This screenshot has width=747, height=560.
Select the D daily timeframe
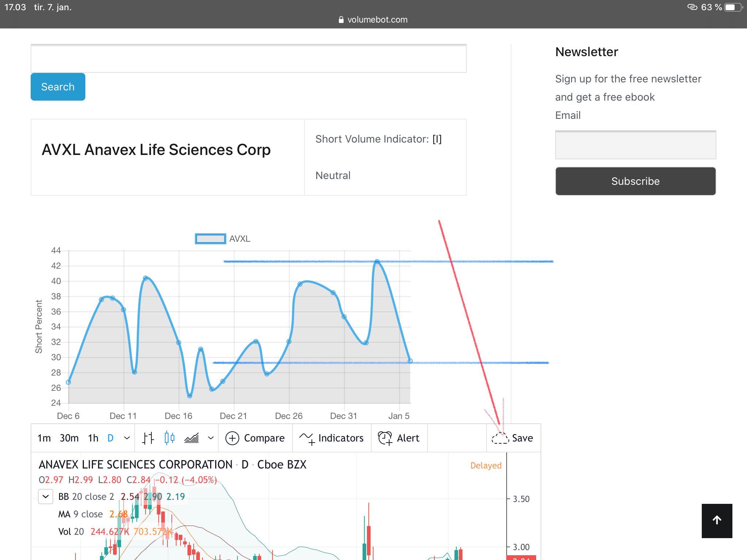coord(111,438)
